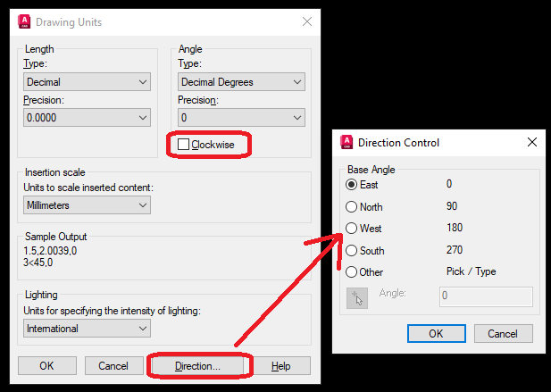Open the Millimeters insertion scale dropdown
551x392 pixels.
(x=87, y=205)
